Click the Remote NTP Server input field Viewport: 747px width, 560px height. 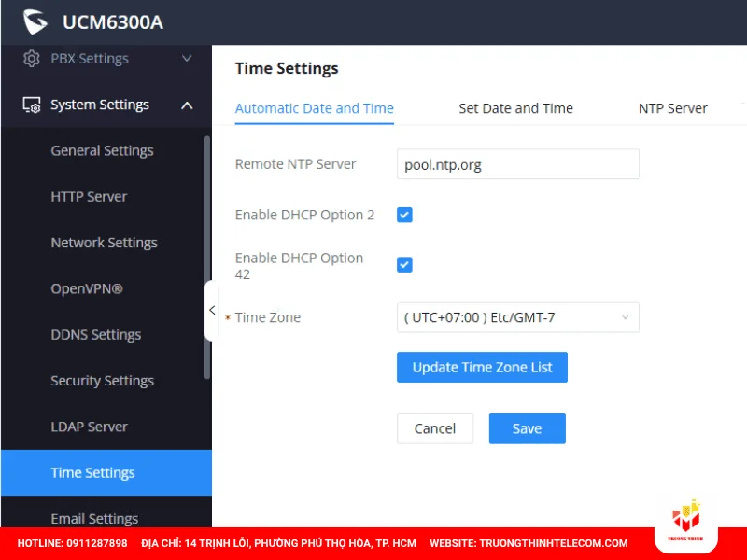518,164
